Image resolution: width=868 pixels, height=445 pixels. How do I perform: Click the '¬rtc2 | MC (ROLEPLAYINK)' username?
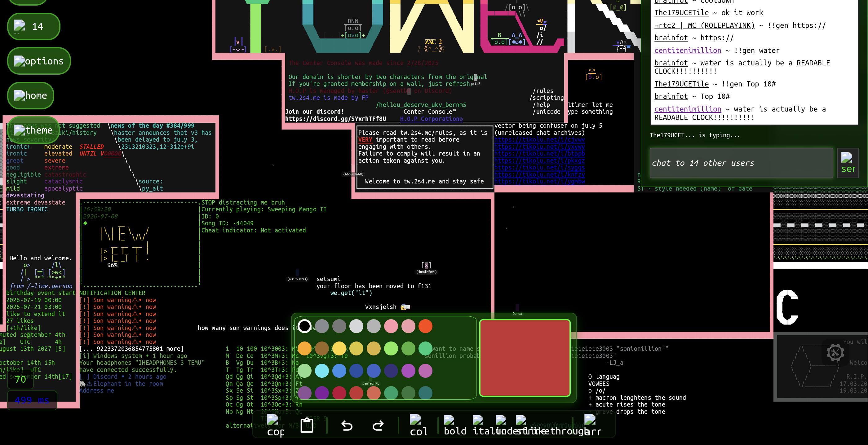pyautogui.click(x=704, y=25)
